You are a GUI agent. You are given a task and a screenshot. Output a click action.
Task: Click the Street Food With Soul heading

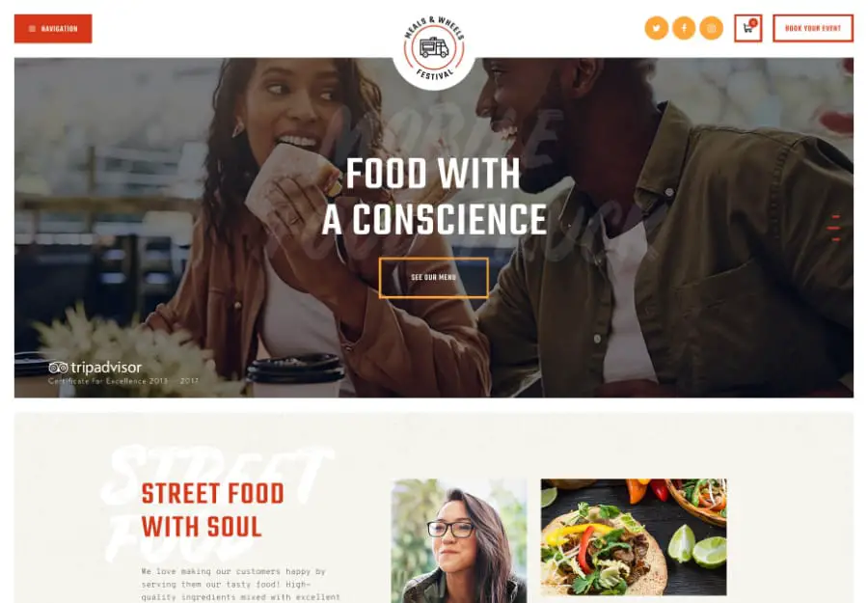tap(212, 510)
